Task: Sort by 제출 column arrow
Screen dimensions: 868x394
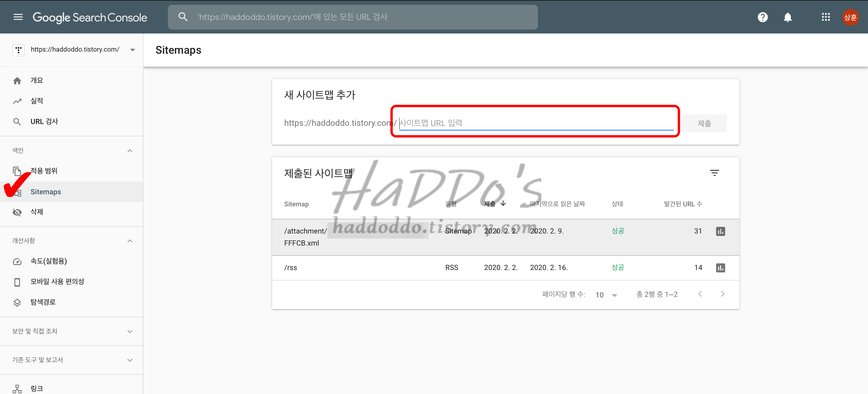Action: tap(503, 203)
